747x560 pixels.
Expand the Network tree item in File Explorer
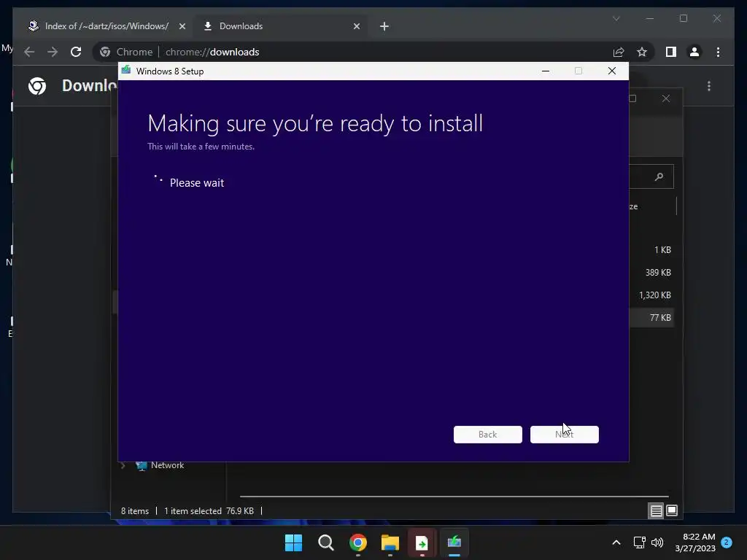[123, 465]
